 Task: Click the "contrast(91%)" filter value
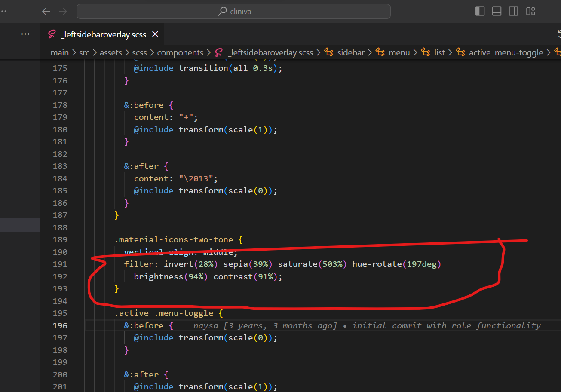click(245, 276)
